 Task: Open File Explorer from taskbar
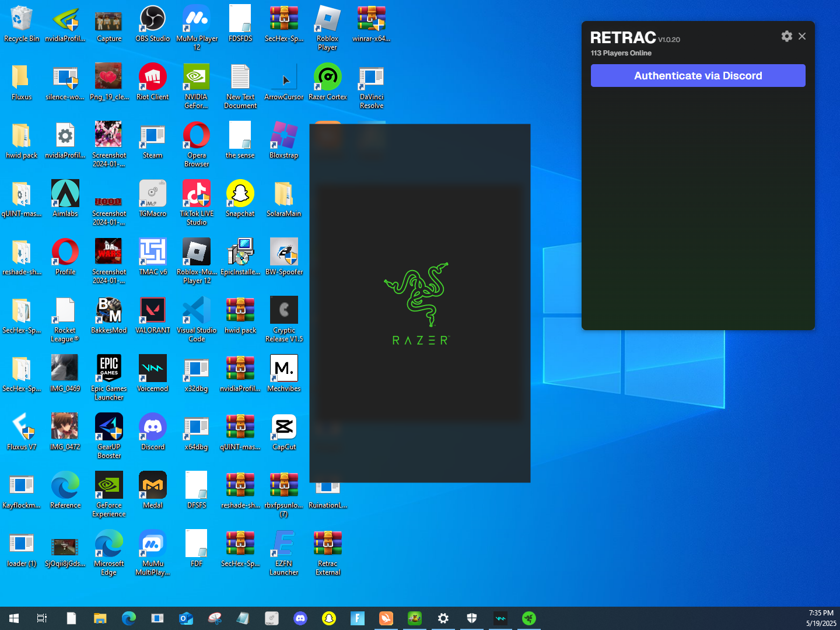tap(100, 618)
